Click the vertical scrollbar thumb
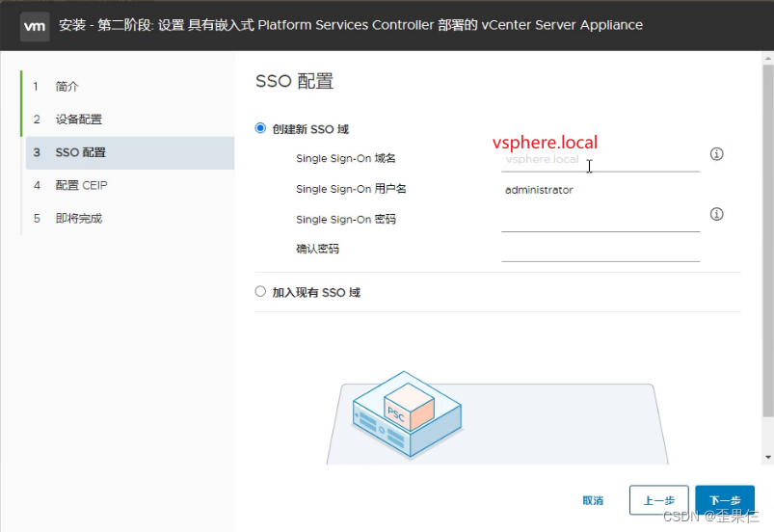The height and width of the screenshot is (532, 774). 768,241
